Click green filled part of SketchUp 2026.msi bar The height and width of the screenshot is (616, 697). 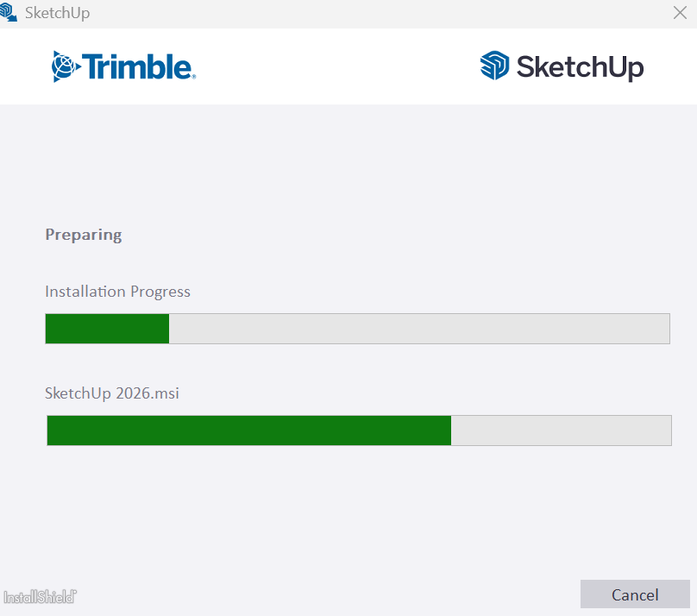[248, 431]
